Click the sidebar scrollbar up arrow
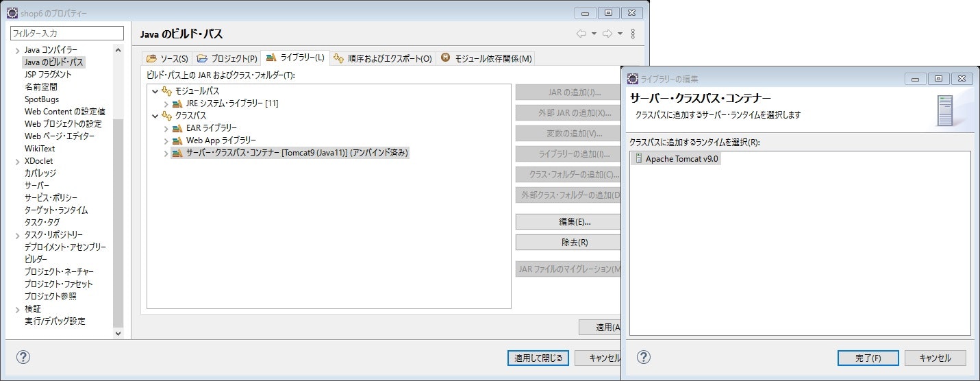Image resolution: width=980 pixels, height=381 pixels. (118, 50)
